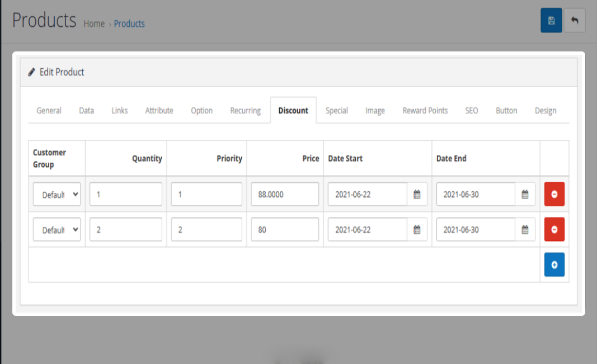Open the Special tab
The width and height of the screenshot is (597, 364).
[x=337, y=111]
